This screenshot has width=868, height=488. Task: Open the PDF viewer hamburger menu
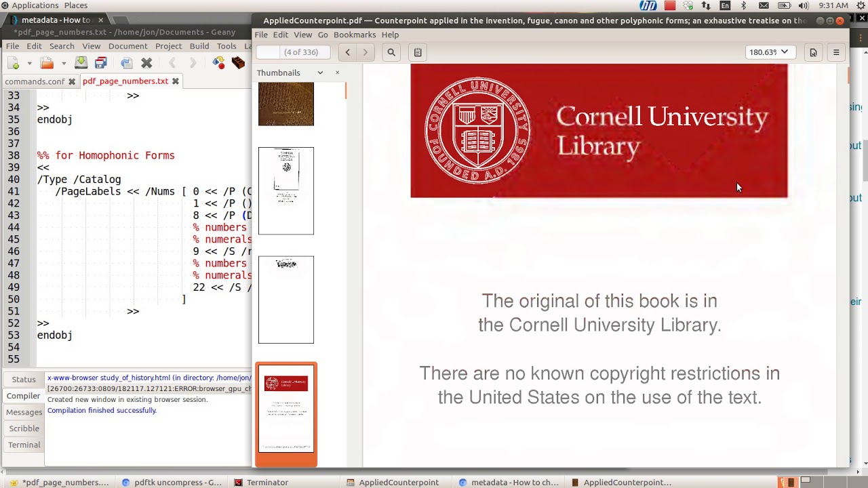click(836, 52)
